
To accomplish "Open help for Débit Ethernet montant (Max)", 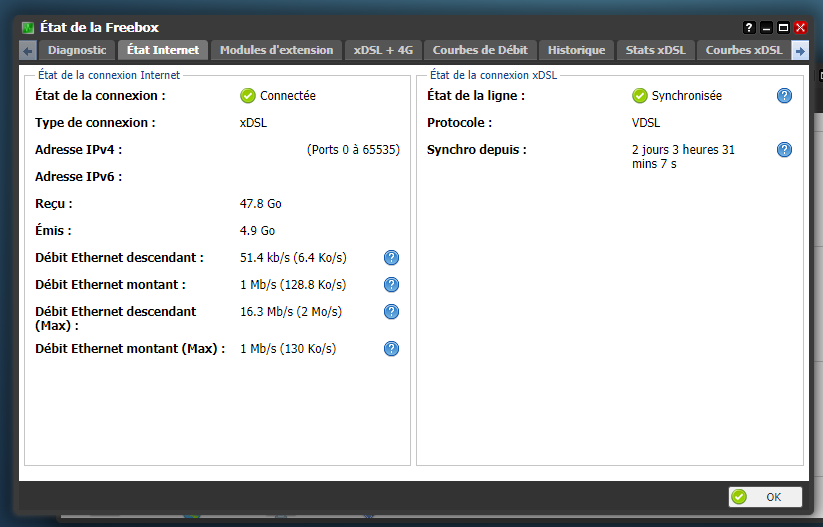I will pyautogui.click(x=391, y=349).
